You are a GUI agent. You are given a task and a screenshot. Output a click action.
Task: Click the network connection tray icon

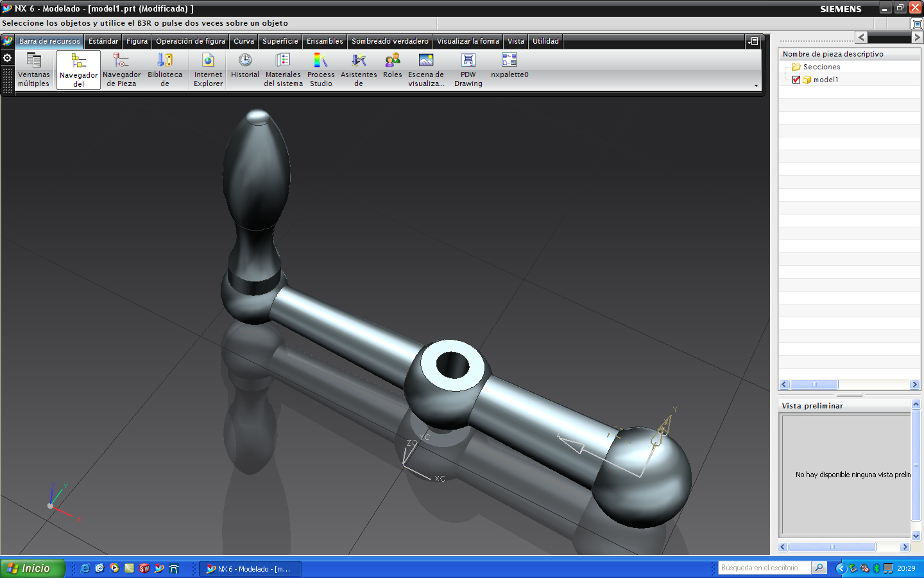[888, 568]
